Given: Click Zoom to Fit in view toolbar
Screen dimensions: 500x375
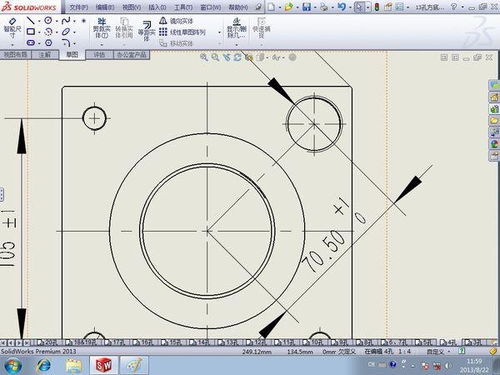Looking at the screenshot, I should click(203, 57).
